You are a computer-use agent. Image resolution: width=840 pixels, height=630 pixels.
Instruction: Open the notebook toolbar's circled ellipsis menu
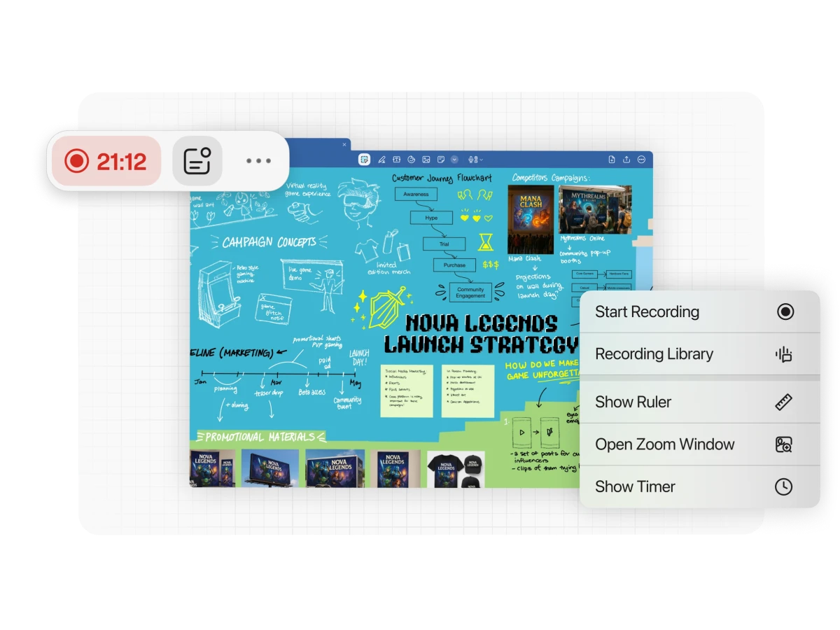pos(641,160)
